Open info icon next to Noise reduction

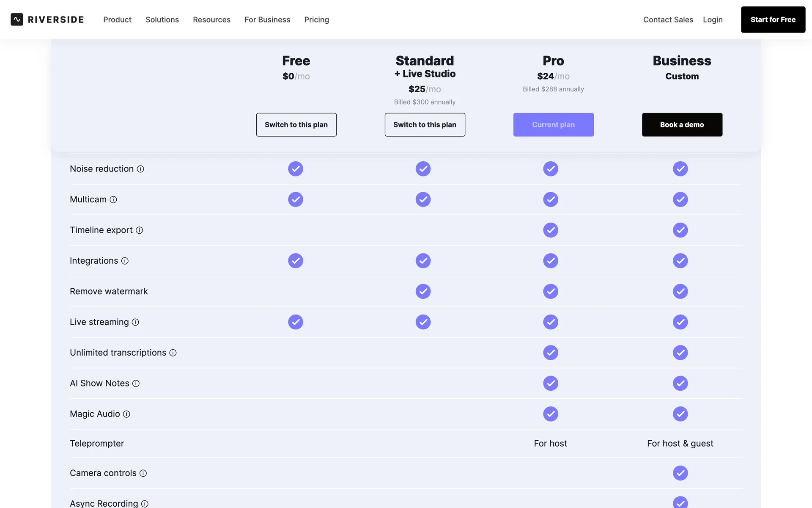pyautogui.click(x=140, y=169)
